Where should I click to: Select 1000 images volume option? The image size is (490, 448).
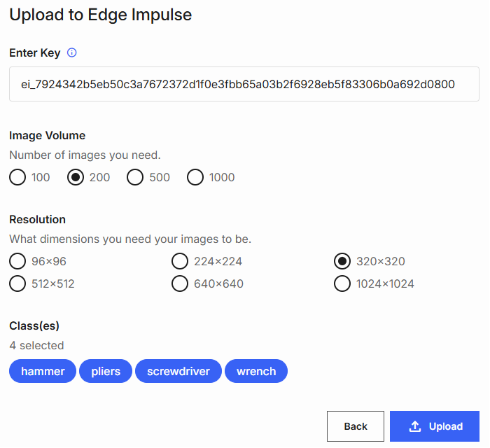tap(196, 177)
